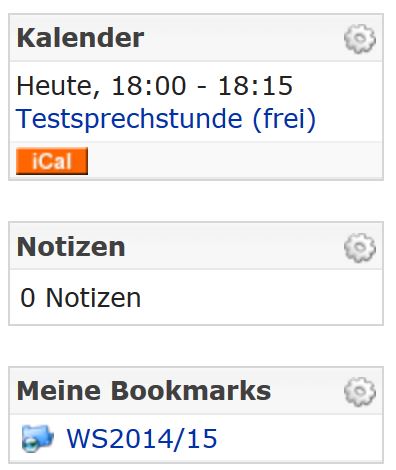This screenshot has height=470, width=396.
Task: Click the Heute 18:00 - 18:15 time
Action: click(x=155, y=86)
